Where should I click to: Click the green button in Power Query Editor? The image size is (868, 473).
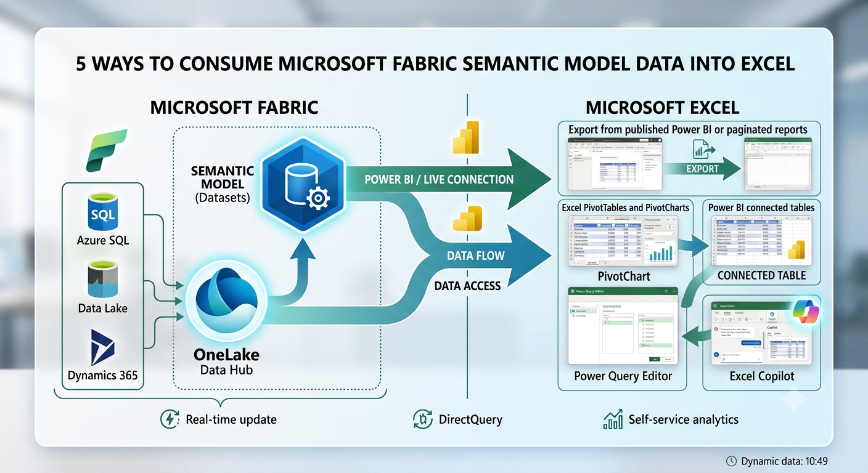point(653,358)
